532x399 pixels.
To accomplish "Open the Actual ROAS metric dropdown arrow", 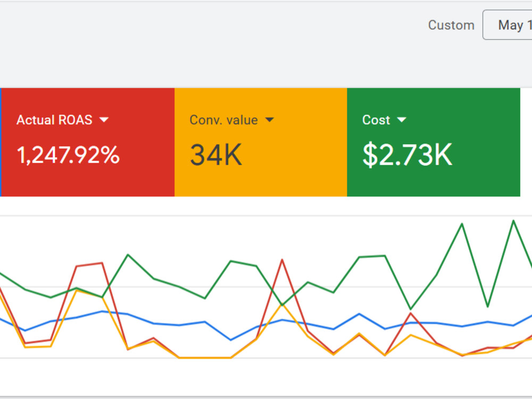I will (x=104, y=119).
